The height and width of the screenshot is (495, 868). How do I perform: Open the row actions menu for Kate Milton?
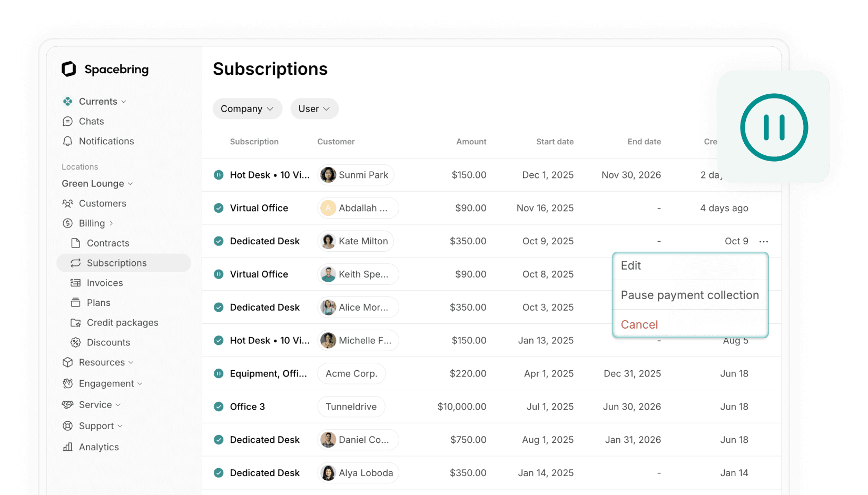tap(764, 241)
